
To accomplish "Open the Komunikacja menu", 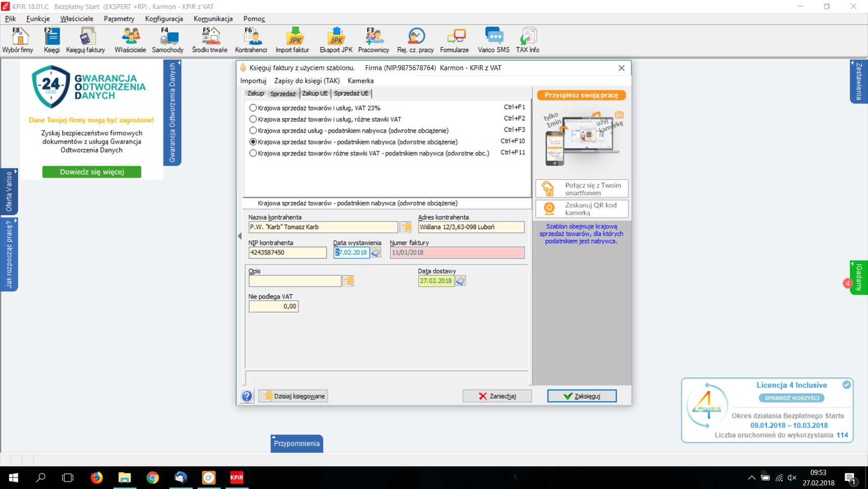I will point(213,19).
